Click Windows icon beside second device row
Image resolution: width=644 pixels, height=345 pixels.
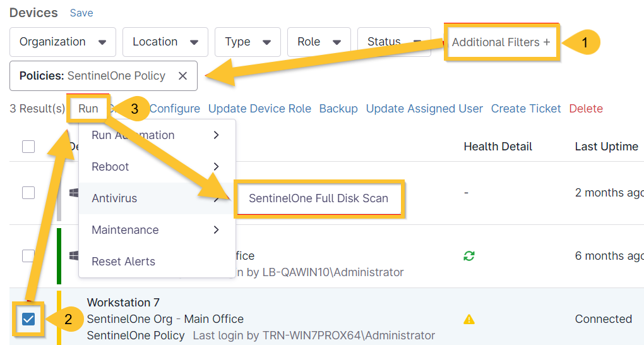pos(74,255)
